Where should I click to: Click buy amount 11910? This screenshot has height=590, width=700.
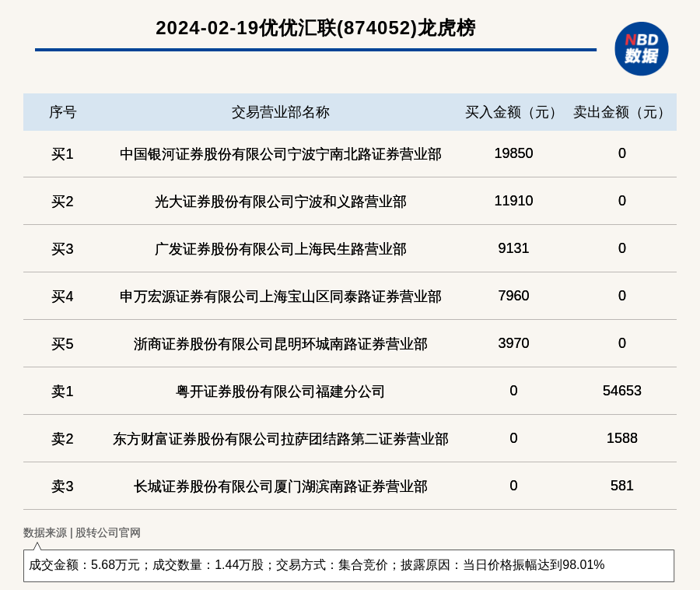[x=513, y=201]
